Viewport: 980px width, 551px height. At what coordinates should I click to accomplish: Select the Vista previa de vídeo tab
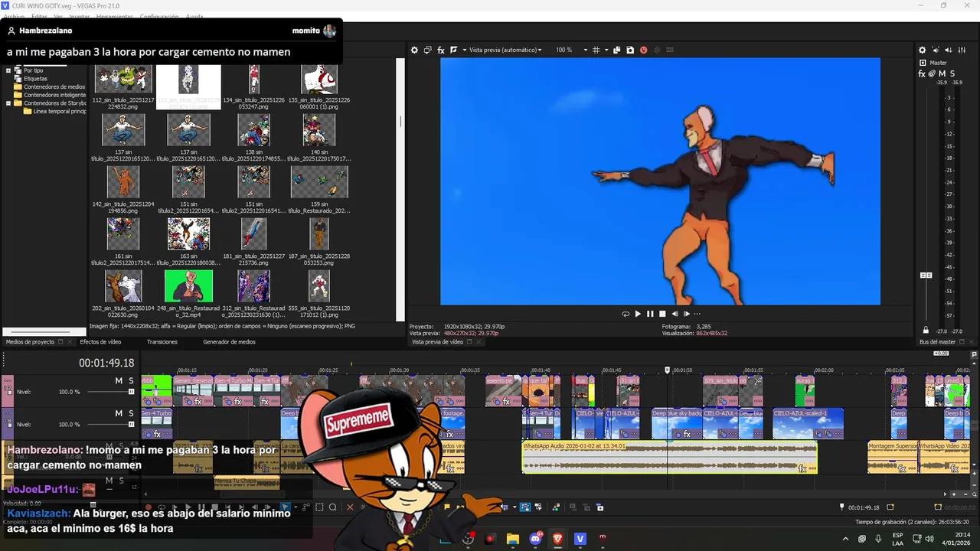point(437,342)
